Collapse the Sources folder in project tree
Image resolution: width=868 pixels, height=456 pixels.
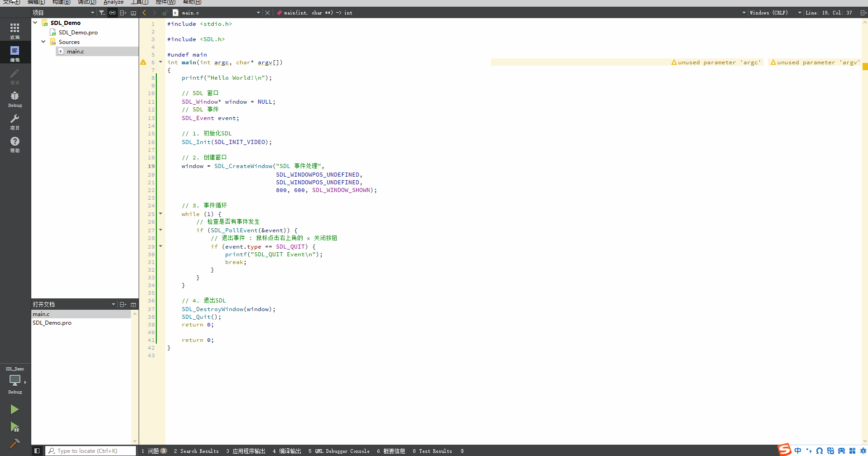tap(43, 42)
